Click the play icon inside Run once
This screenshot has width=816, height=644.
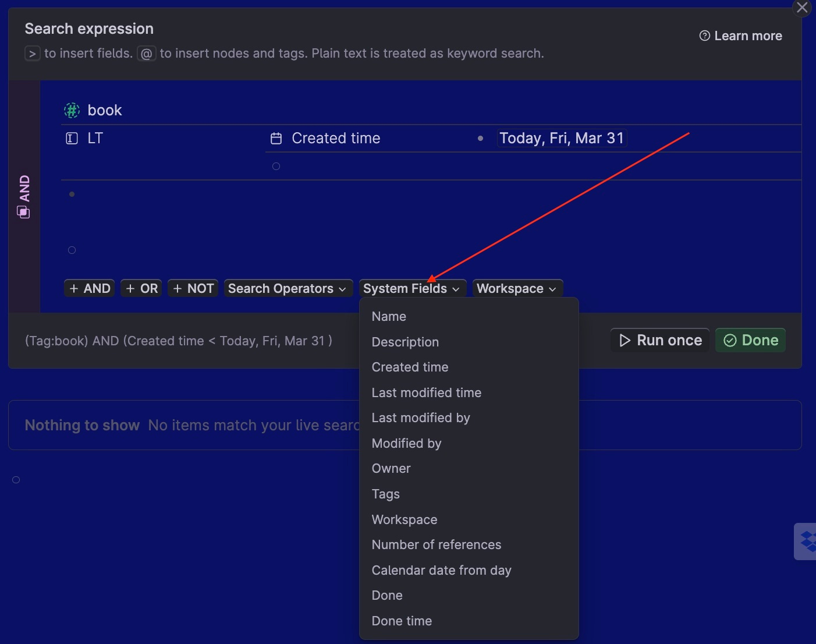[x=625, y=340]
